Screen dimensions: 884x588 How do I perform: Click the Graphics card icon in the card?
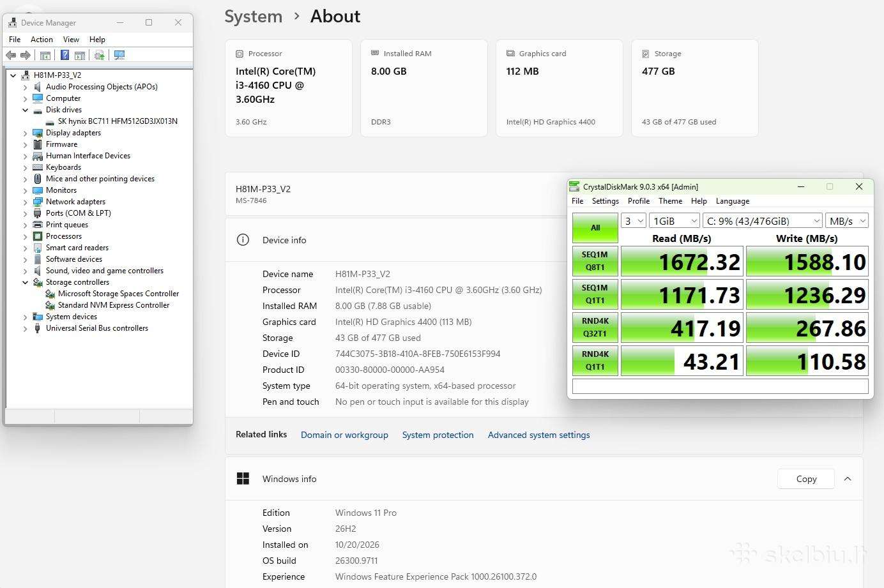pos(510,54)
